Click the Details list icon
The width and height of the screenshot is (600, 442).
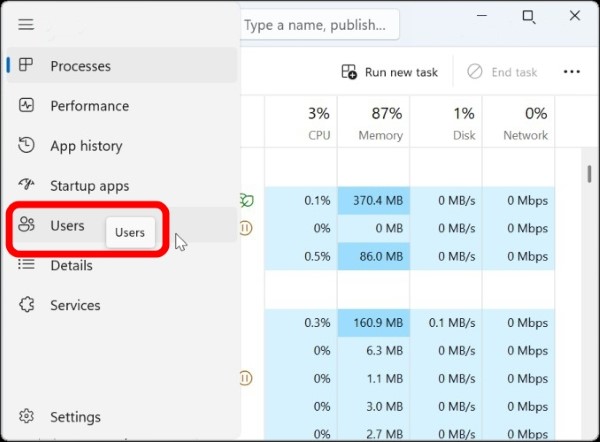pyautogui.click(x=27, y=265)
